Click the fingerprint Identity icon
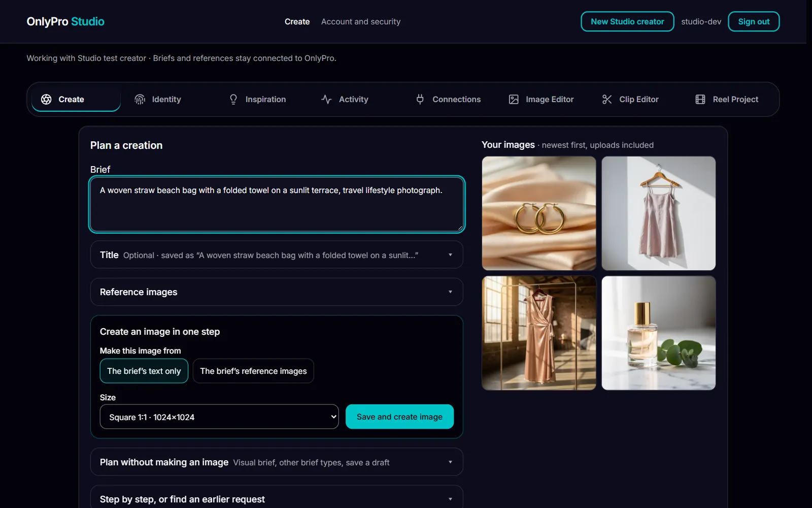This screenshot has height=508, width=812. 140,100
